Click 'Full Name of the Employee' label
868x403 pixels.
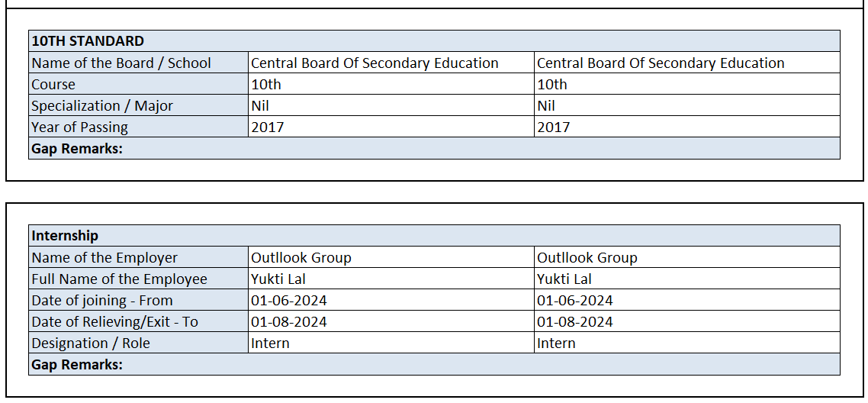click(119, 279)
